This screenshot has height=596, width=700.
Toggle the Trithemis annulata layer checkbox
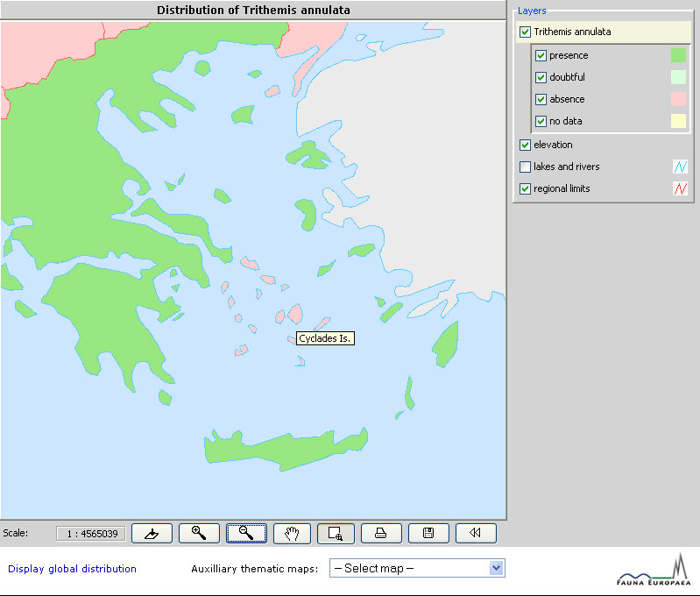(x=525, y=32)
